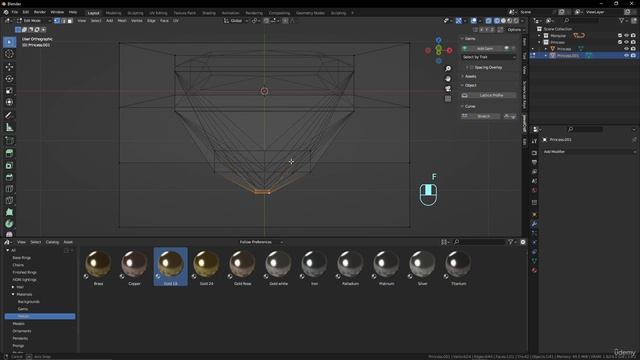
Task: Select the Base Rings catalog
Action: point(22,258)
